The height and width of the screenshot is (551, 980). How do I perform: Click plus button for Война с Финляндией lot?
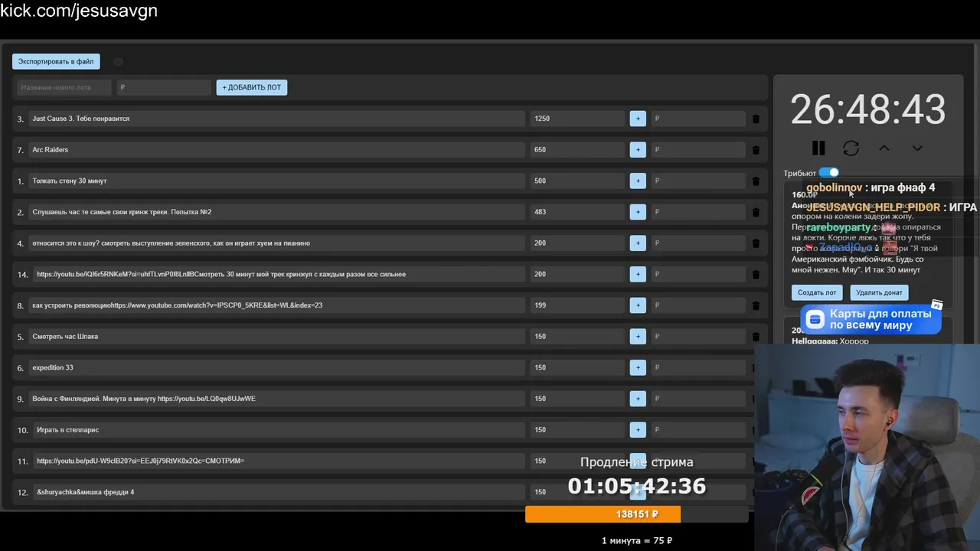(638, 399)
